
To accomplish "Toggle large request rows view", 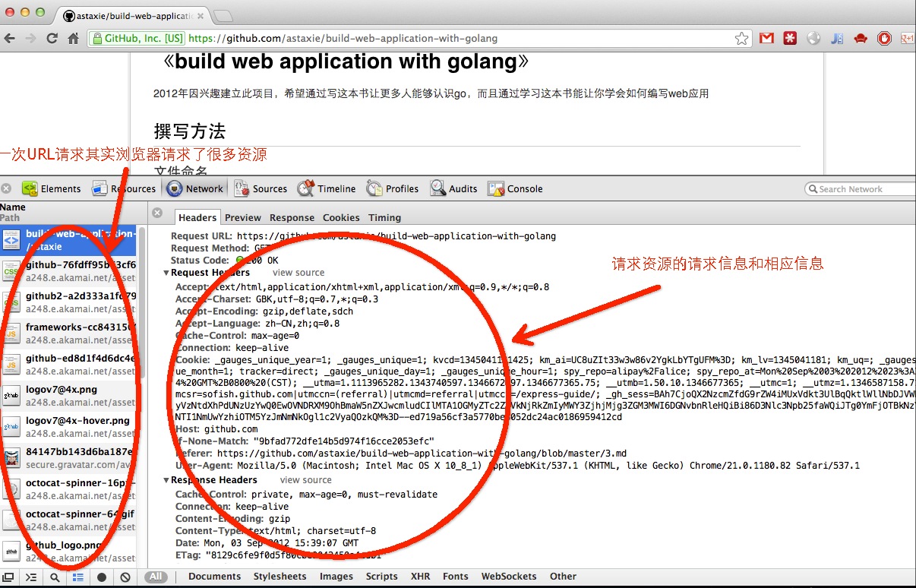I will [77, 577].
